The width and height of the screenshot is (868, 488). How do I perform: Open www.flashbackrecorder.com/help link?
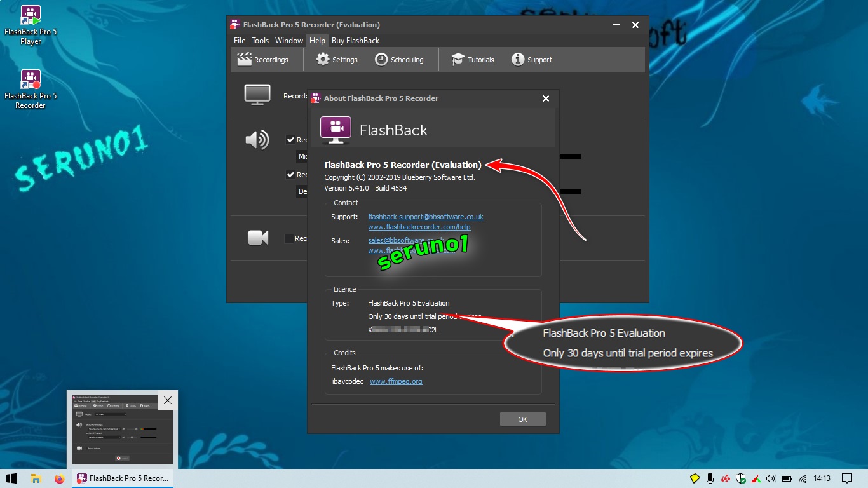pyautogui.click(x=419, y=227)
